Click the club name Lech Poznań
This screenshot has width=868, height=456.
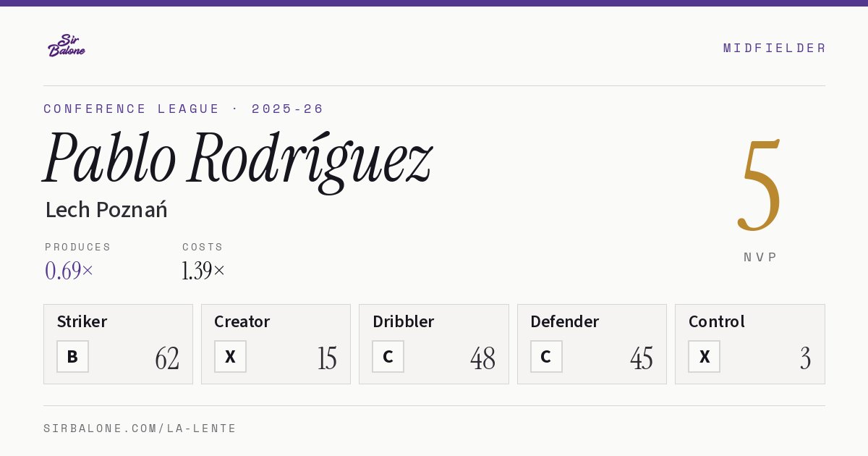point(106,210)
